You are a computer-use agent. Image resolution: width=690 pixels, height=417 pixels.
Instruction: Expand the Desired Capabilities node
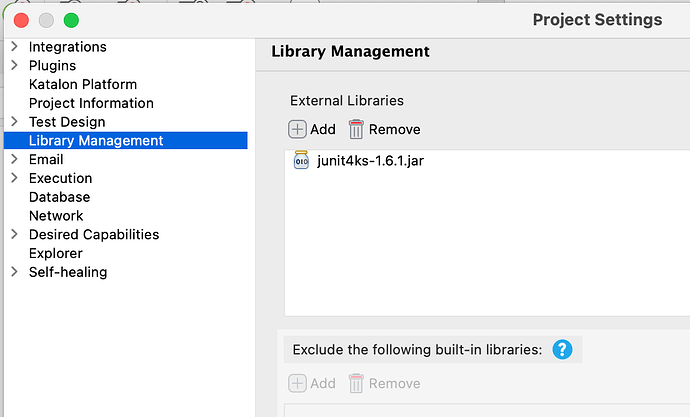click(x=14, y=234)
